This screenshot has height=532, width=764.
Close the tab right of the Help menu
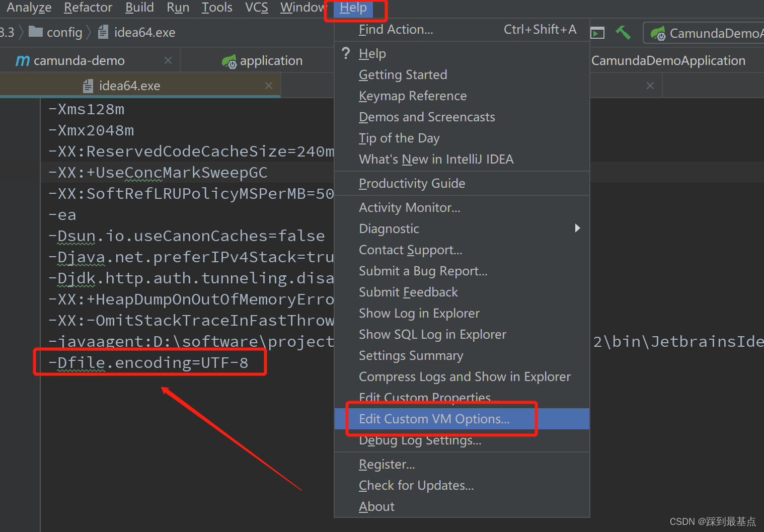(x=650, y=86)
